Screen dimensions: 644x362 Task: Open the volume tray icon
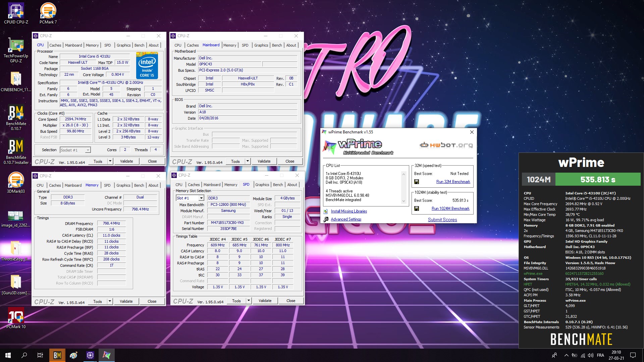(x=591, y=355)
